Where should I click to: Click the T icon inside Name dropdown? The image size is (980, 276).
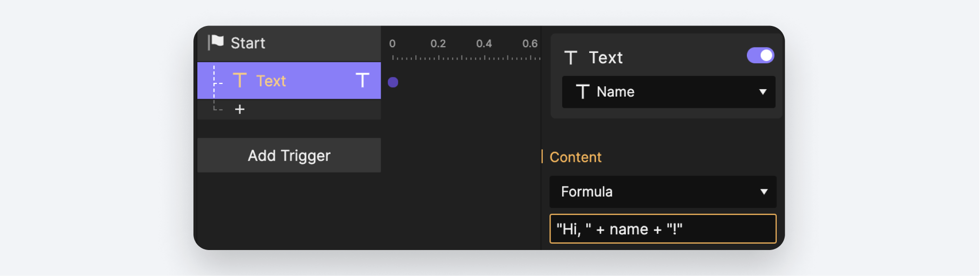point(582,92)
